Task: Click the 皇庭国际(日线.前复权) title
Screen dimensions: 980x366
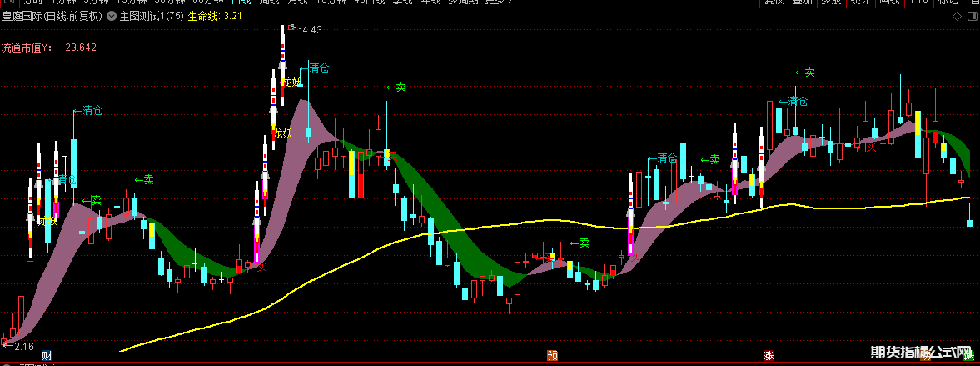Action: pos(52,17)
